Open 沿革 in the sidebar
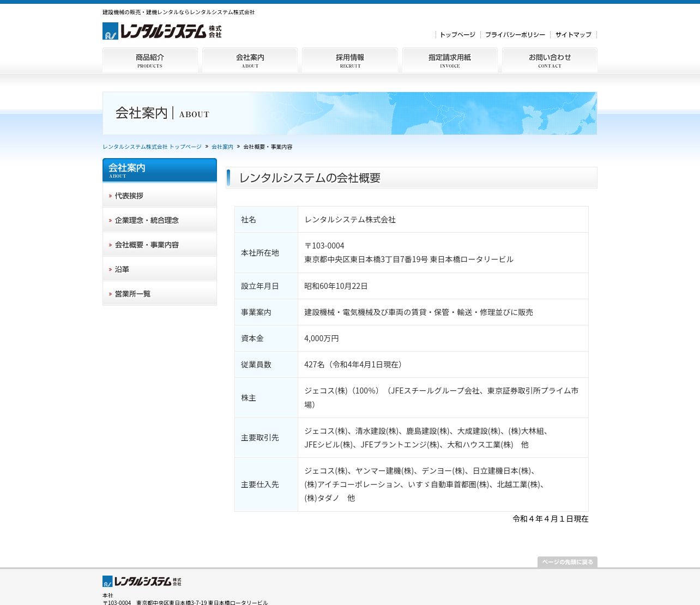700x605 pixels. coord(160,269)
